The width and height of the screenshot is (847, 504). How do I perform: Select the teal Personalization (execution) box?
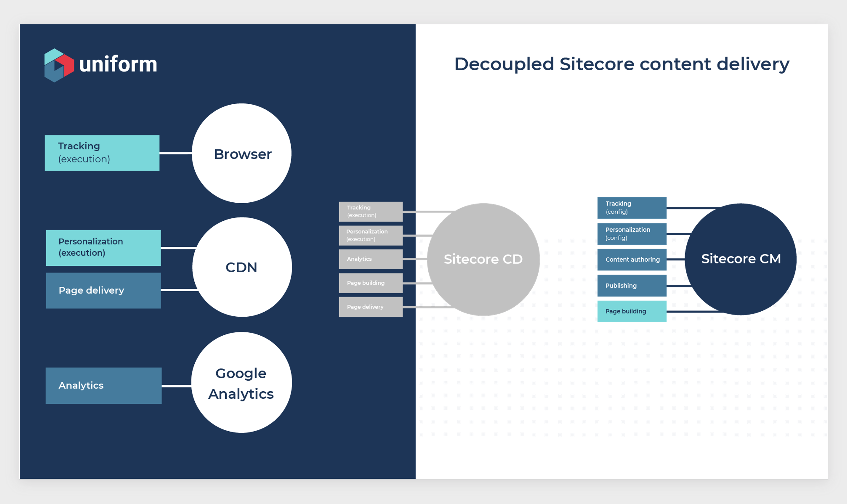point(103,248)
